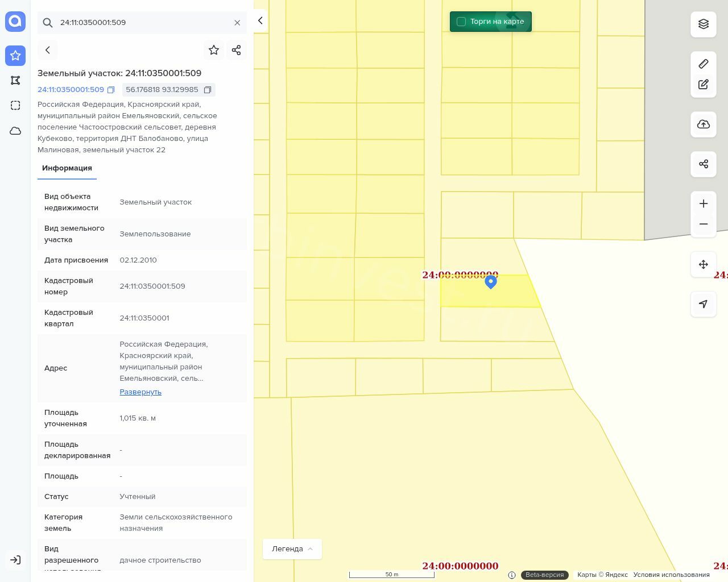The image size is (728, 582).
Task: Clear the search field text
Action: click(x=237, y=23)
